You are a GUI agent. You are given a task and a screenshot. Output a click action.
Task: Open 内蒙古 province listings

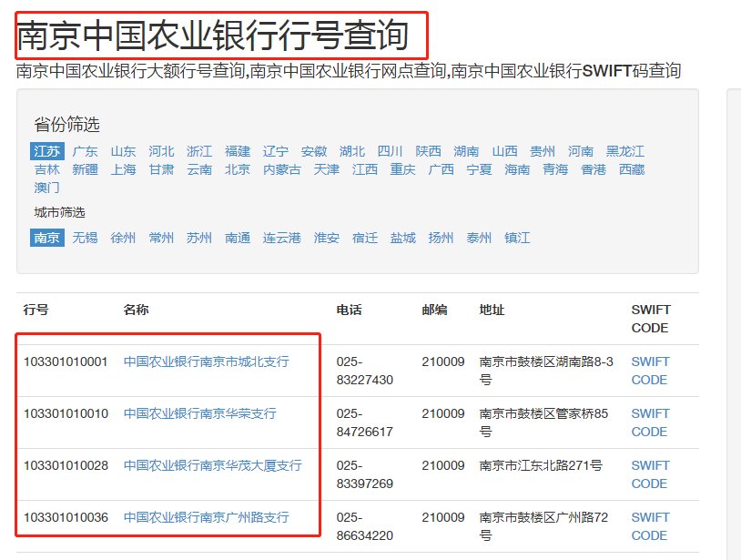pyautogui.click(x=282, y=169)
